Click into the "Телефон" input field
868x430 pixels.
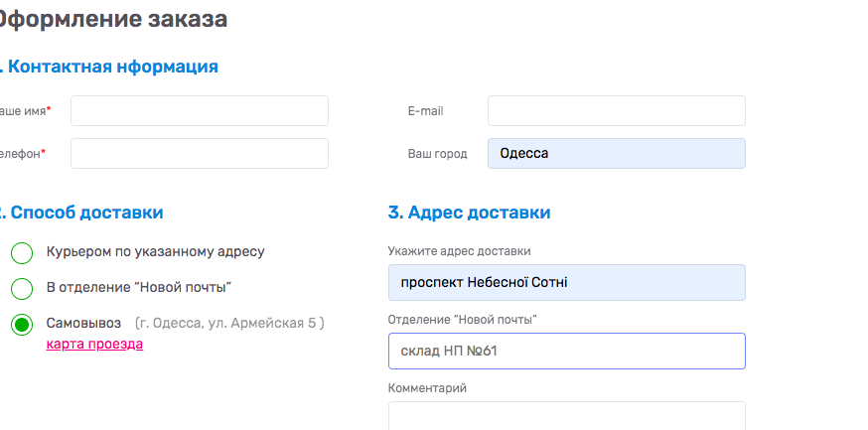pos(199,154)
